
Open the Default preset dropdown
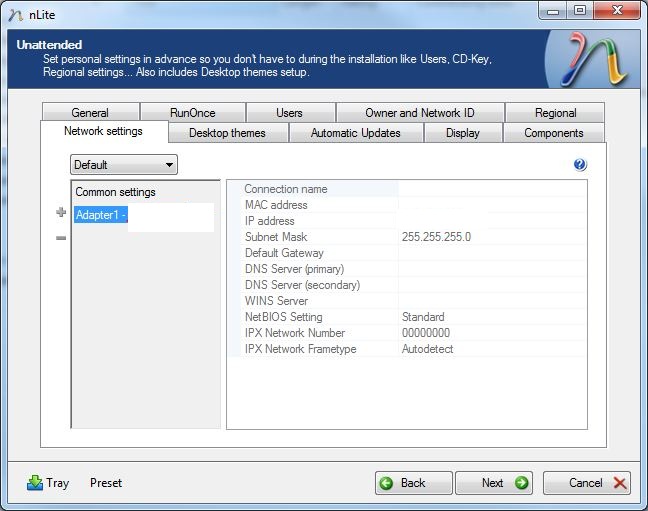click(124, 165)
